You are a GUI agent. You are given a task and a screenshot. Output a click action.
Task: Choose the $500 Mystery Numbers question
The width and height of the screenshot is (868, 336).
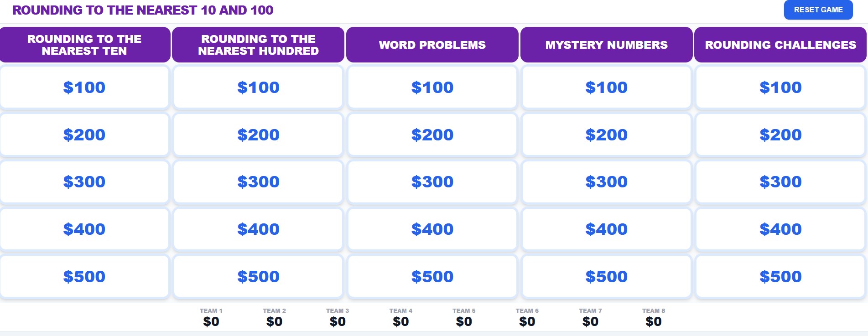[x=606, y=276]
